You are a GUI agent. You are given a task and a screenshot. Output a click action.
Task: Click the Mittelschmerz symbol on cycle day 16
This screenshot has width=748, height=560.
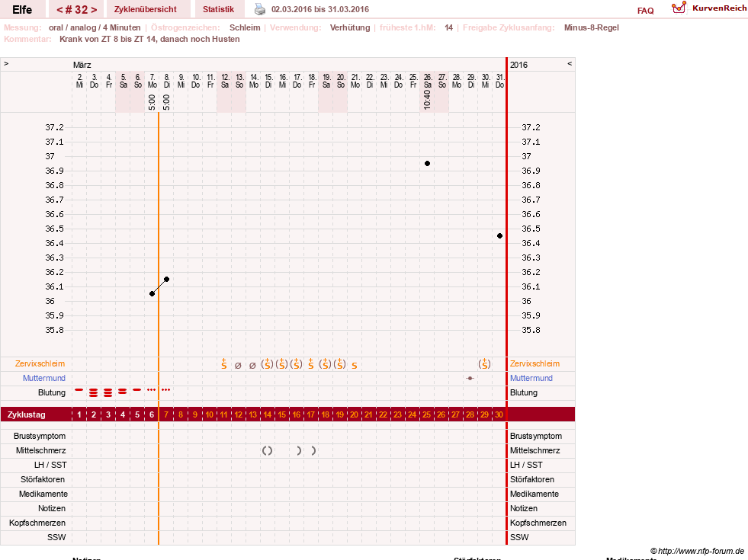point(299,450)
